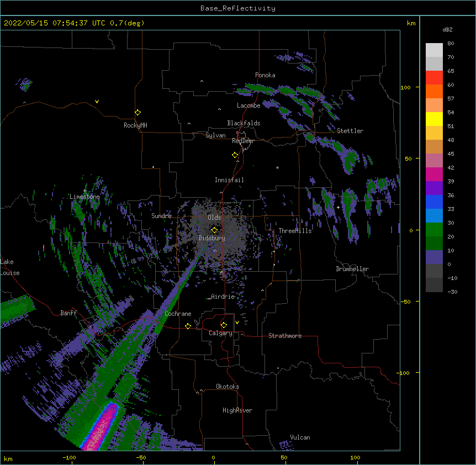Click the Strathmore city label

point(285,336)
